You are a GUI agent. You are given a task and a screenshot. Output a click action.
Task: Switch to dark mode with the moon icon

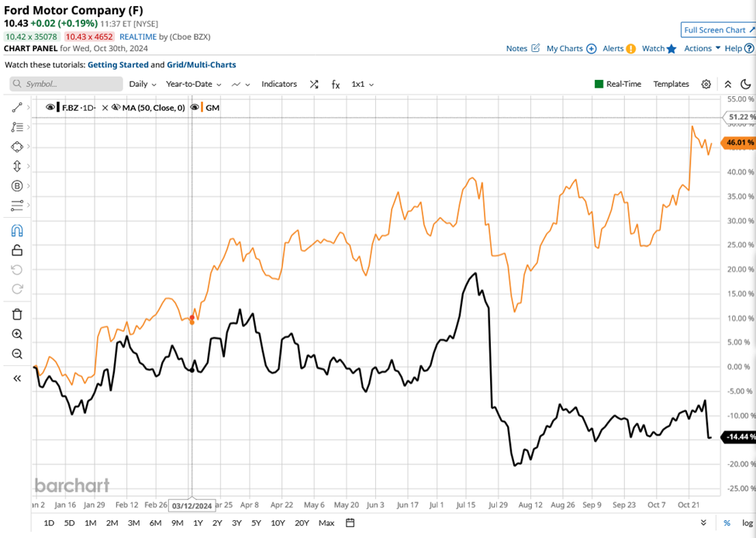tap(745, 84)
